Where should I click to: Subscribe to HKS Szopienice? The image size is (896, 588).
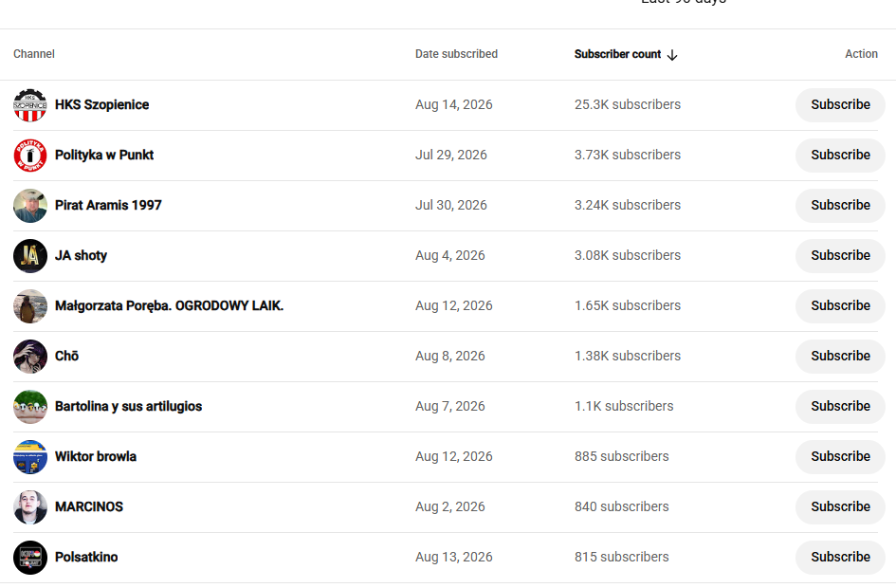(840, 105)
